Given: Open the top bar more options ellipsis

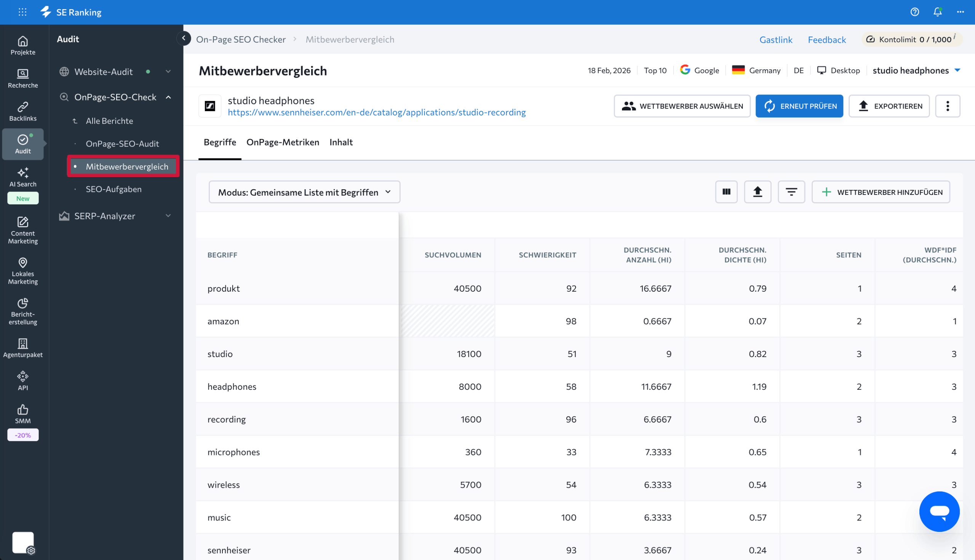Looking at the screenshot, I should (x=961, y=12).
